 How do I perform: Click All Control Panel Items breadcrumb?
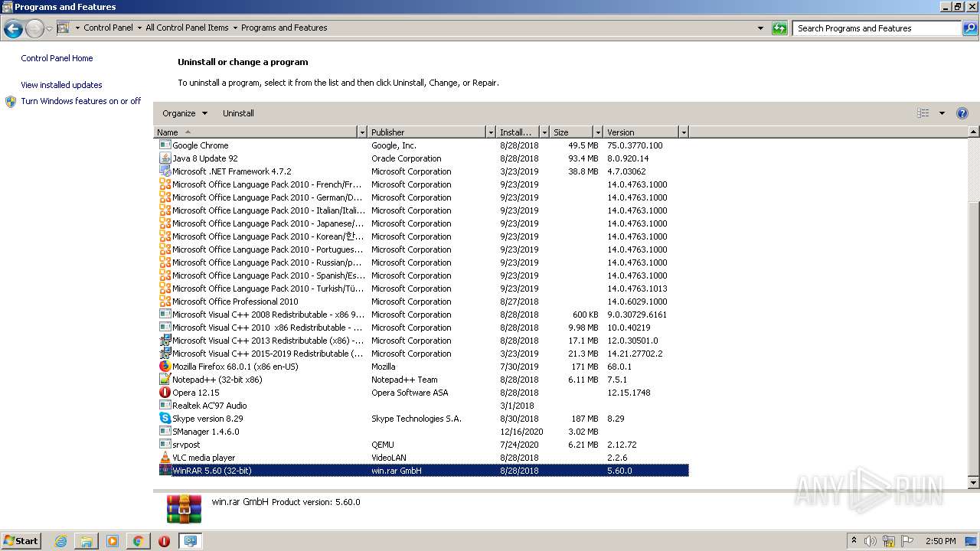(x=187, y=28)
